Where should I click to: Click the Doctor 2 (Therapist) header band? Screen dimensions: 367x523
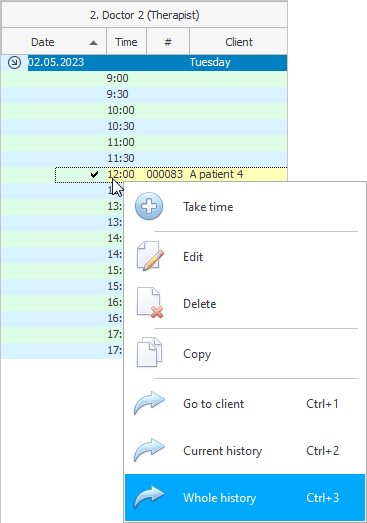click(x=144, y=15)
